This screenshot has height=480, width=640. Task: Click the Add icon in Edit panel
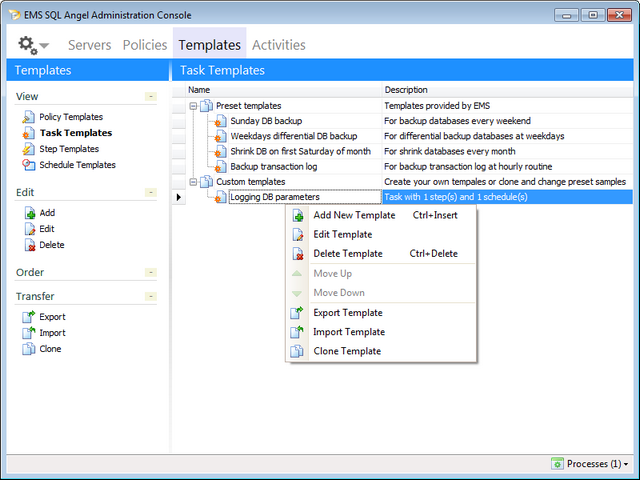tap(29, 213)
